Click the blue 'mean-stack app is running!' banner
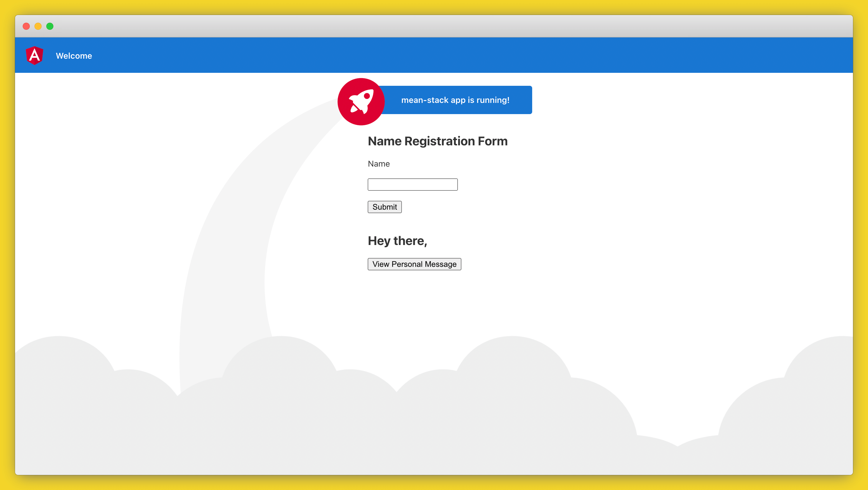 [456, 100]
